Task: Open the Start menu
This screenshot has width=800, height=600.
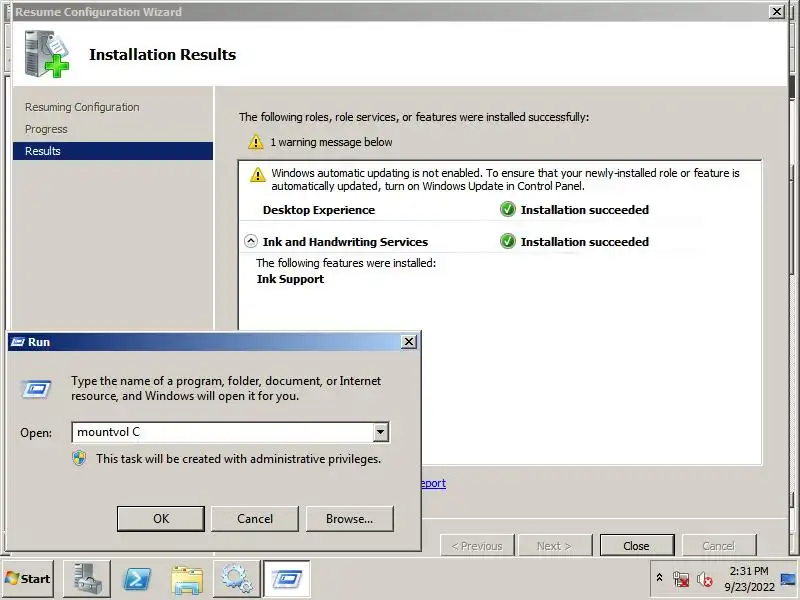Action: tap(28, 579)
